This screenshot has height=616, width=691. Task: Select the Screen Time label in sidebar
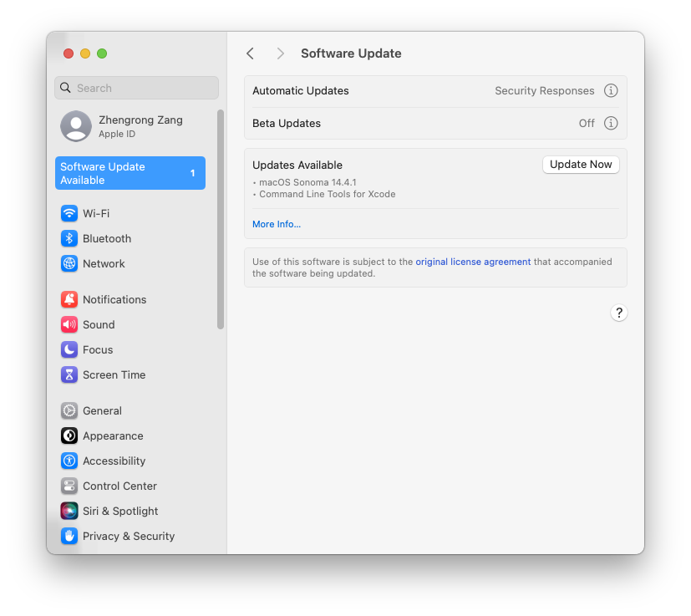pos(114,374)
